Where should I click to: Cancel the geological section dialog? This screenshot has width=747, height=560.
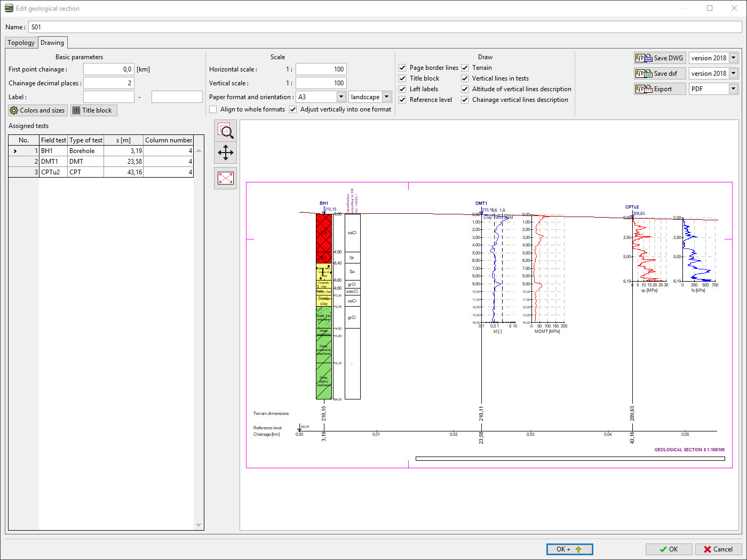[718, 549]
